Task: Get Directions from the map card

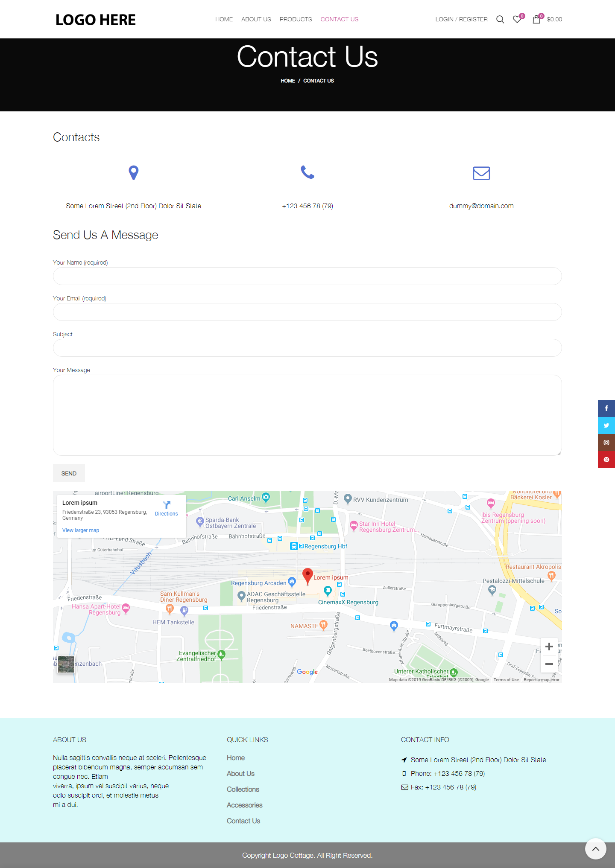Action: [166, 509]
